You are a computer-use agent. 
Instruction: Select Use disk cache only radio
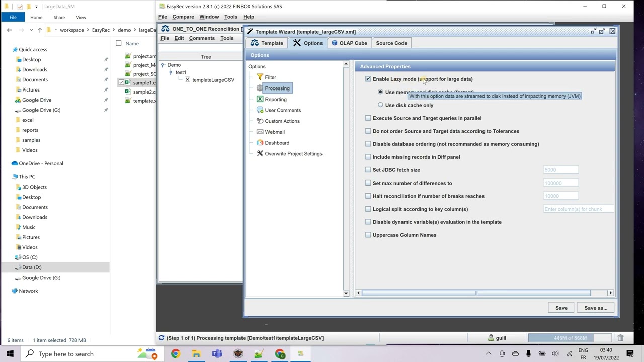380,105
